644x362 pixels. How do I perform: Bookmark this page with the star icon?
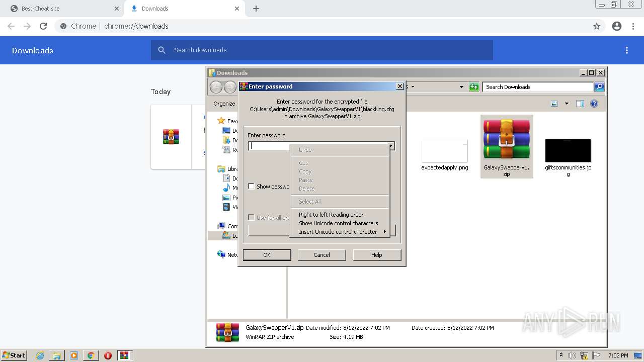[597, 26]
